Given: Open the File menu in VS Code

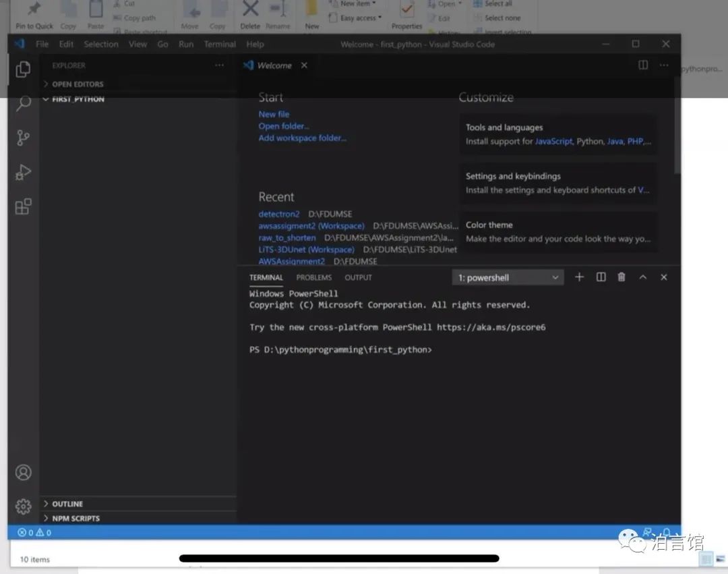Looking at the screenshot, I should [x=42, y=44].
